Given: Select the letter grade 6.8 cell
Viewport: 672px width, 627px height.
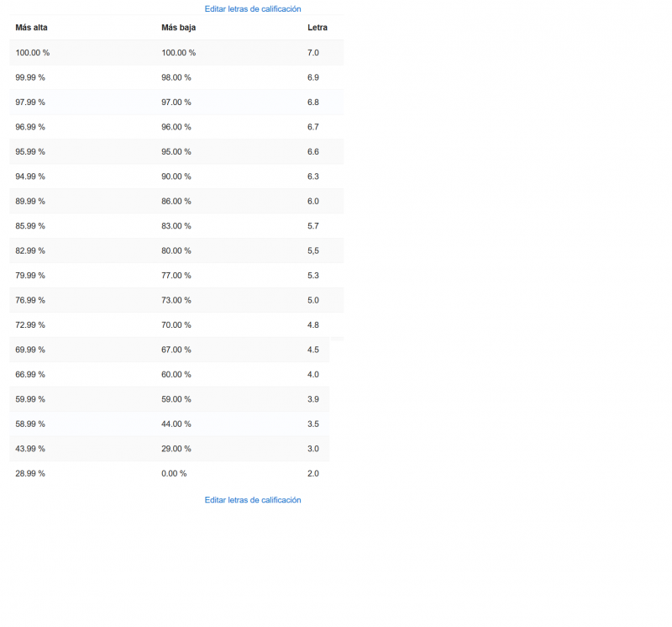Looking at the screenshot, I should [x=313, y=103].
